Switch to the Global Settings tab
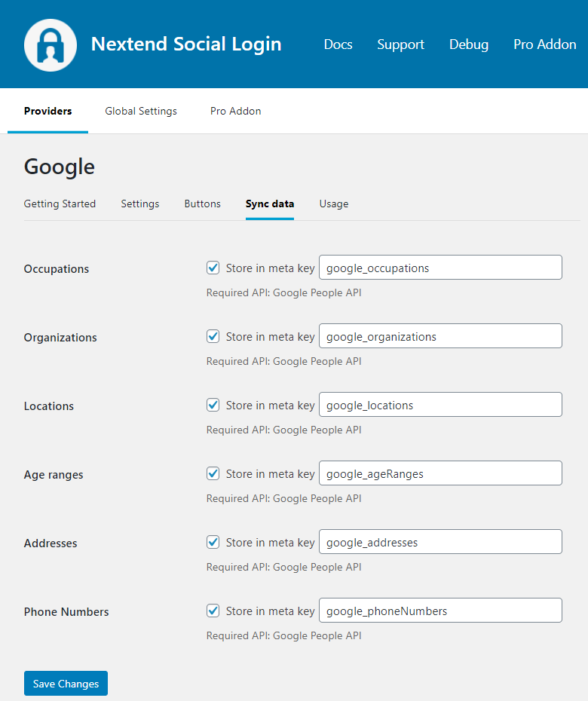 tap(141, 111)
